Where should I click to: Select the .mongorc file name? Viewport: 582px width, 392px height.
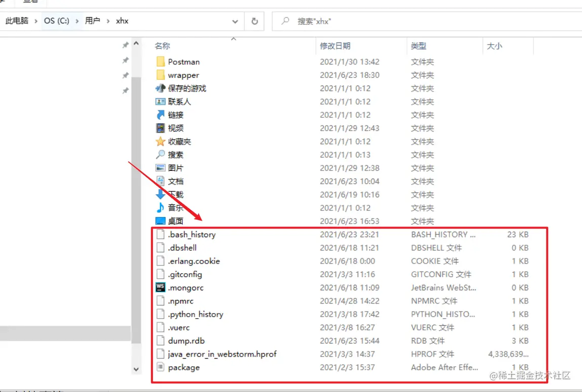click(186, 288)
